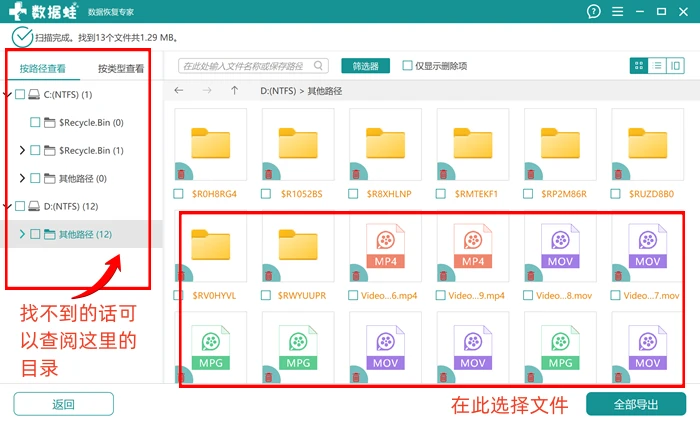700x427 pixels.
Task: Check the C:(NTFS) drive checkbox
Action: pyautogui.click(x=20, y=94)
